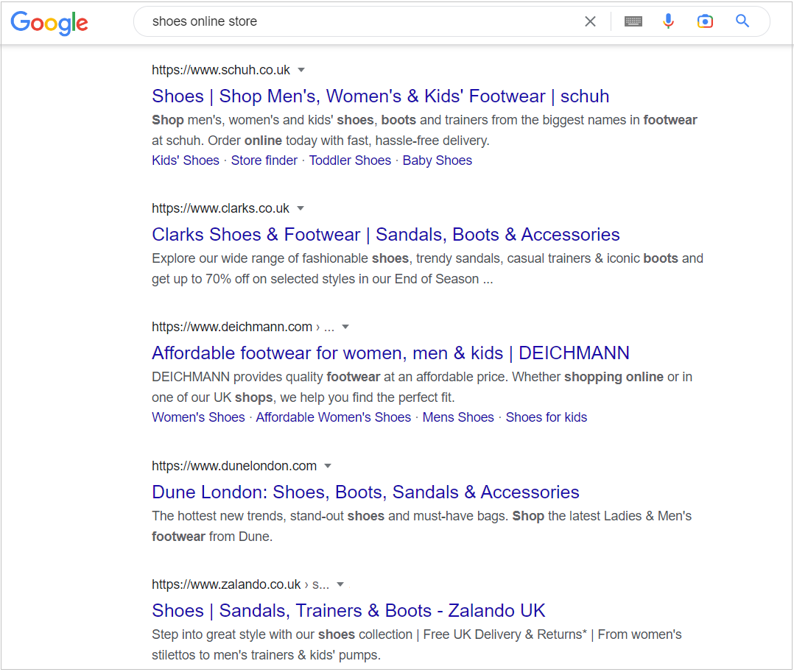Click the Google logo
This screenshot has height=672, width=794.
coord(49,23)
